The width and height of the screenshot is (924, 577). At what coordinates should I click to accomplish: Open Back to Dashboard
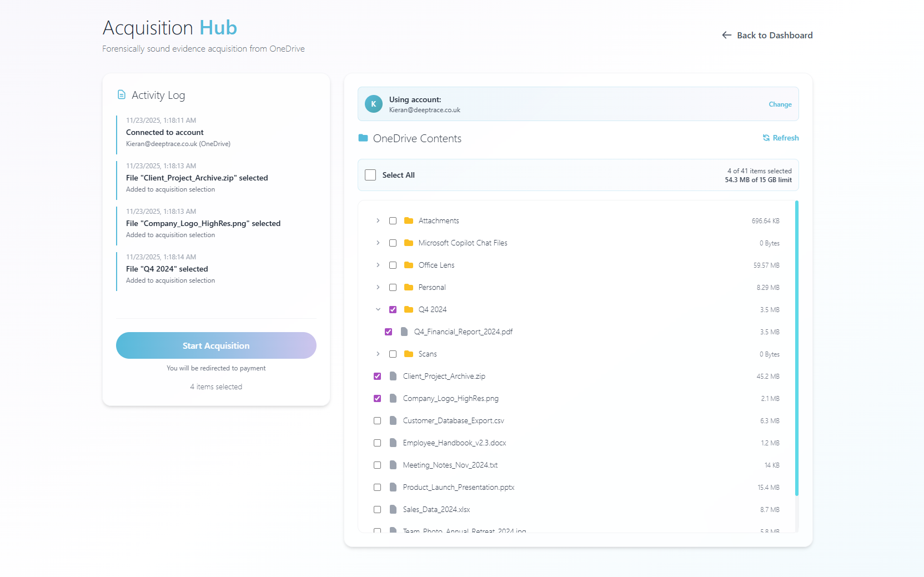(x=774, y=35)
